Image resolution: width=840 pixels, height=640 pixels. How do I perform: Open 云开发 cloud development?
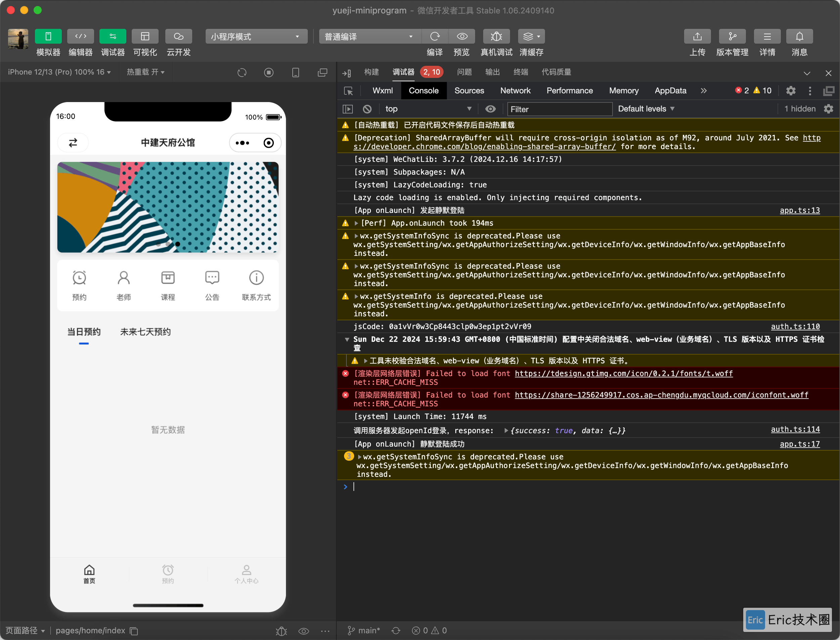tap(178, 37)
